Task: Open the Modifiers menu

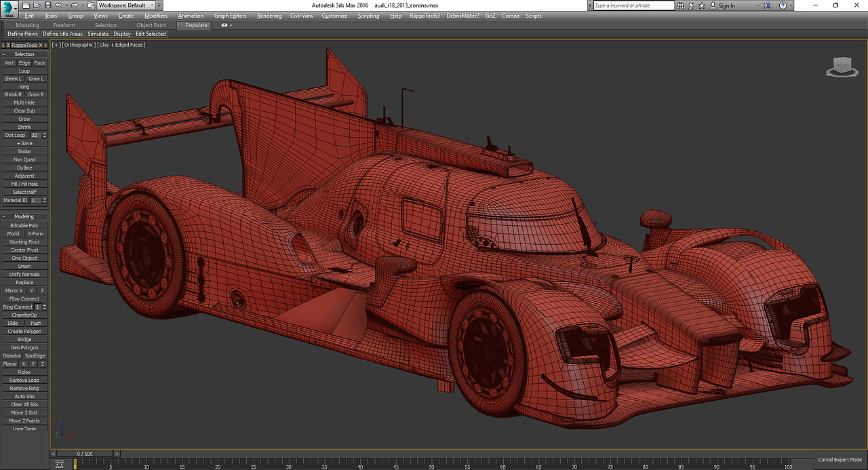Action: click(x=155, y=16)
